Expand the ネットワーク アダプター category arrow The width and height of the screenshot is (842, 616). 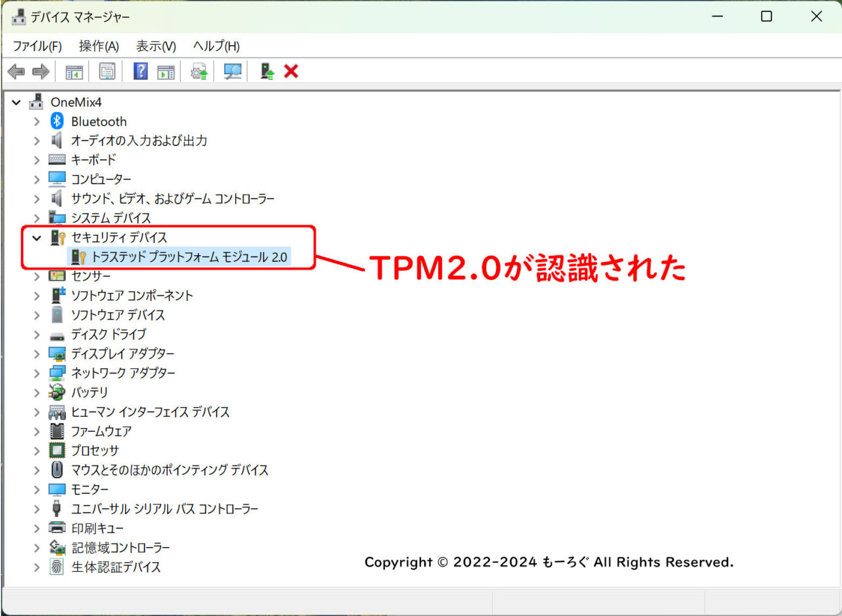(x=37, y=373)
